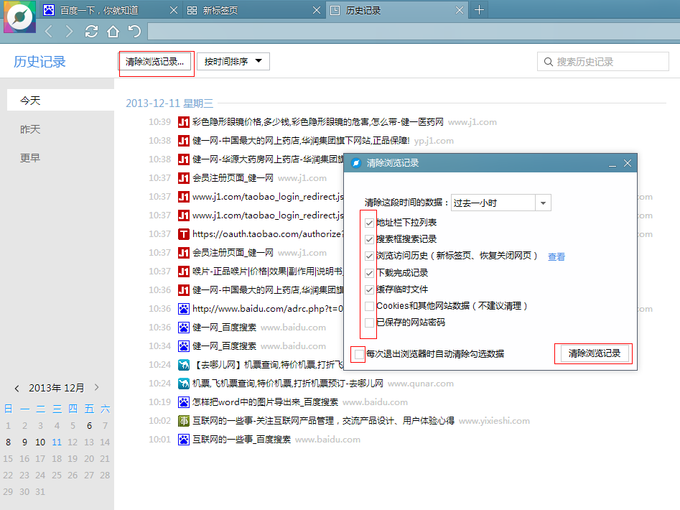Screen dimensions: 680x510
Task: Open a new tab with plus icon
Action: pyautogui.click(x=479, y=10)
